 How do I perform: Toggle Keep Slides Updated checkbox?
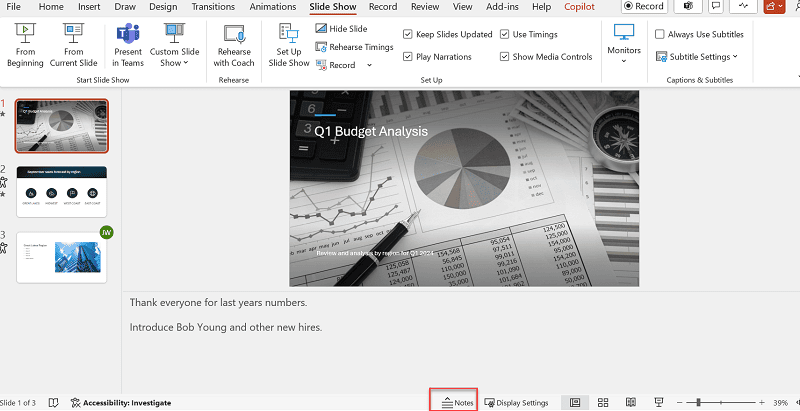pos(408,34)
